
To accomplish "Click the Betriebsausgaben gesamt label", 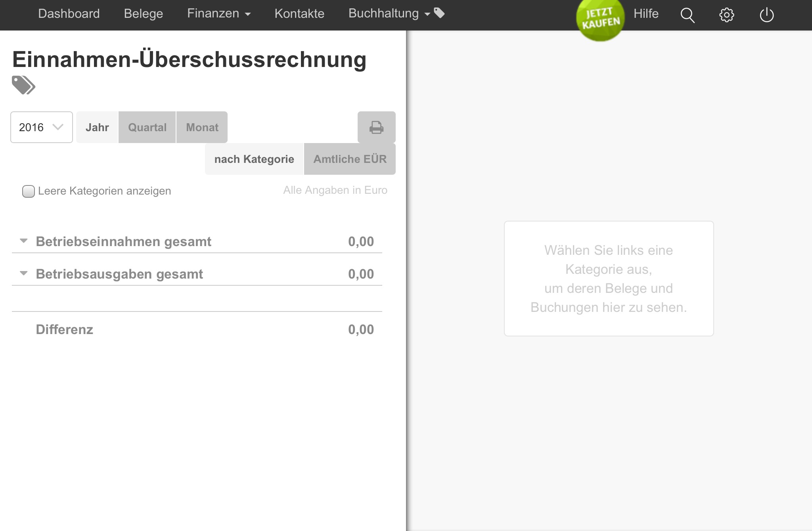I will click(119, 274).
